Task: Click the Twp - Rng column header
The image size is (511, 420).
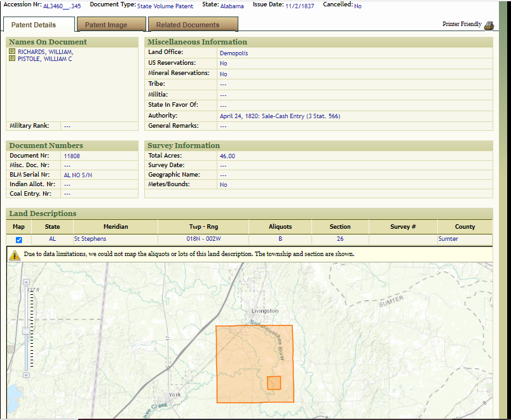Action: (x=203, y=227)
